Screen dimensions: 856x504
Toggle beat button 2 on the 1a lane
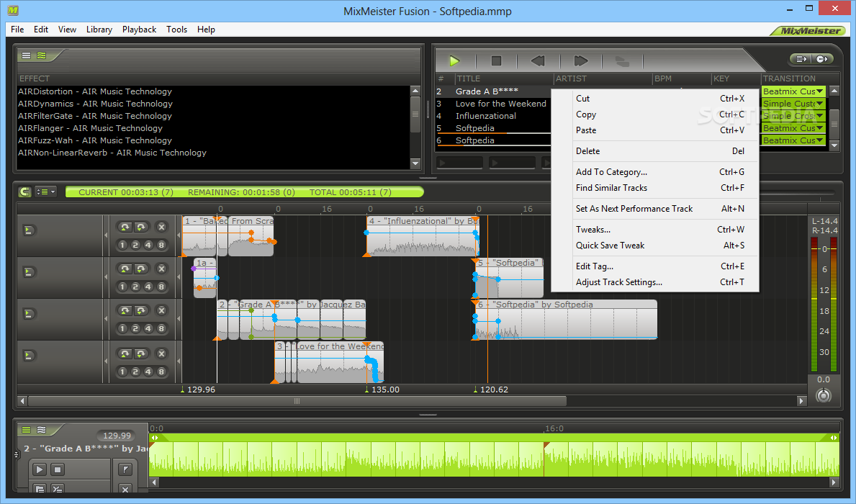135,287
